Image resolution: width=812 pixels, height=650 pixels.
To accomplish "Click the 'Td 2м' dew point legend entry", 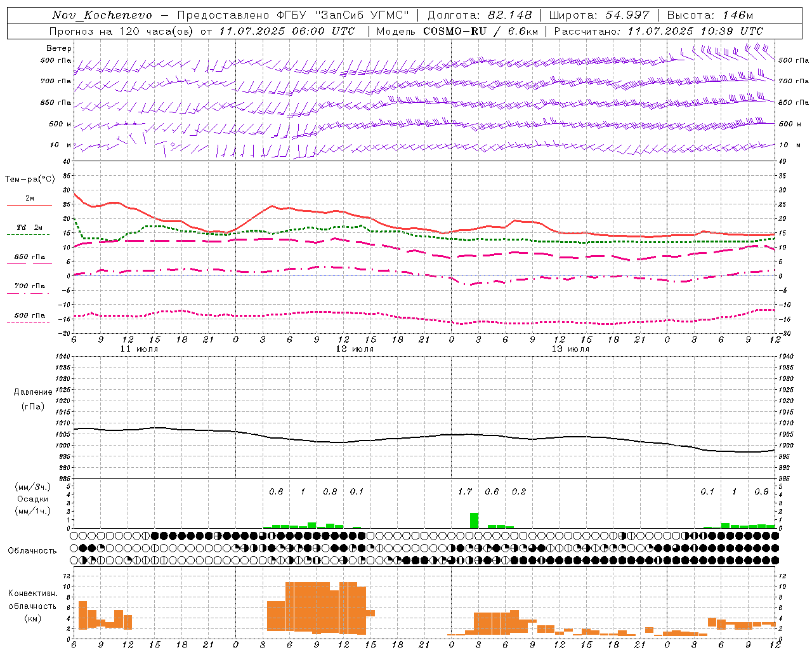I will pos(30,227).
